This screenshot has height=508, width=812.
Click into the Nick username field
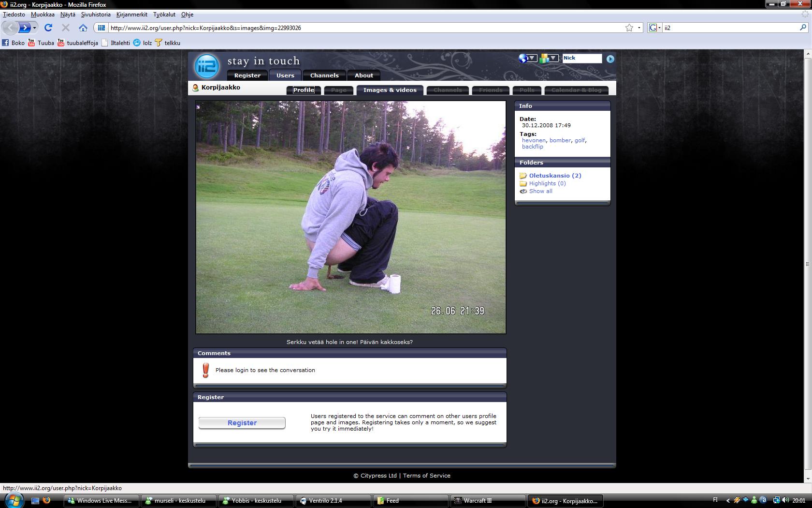tap(582, 59)
